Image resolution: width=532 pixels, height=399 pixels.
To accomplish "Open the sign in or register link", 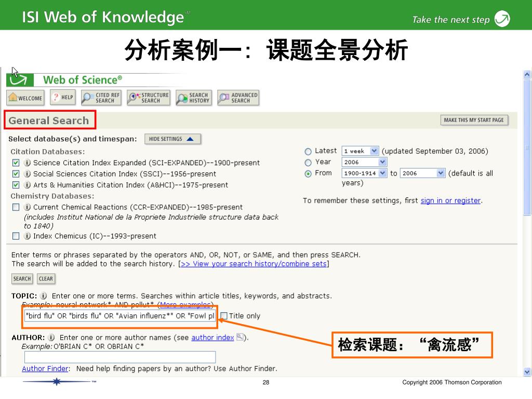I will pyautogui.click(x=450, y=201).
